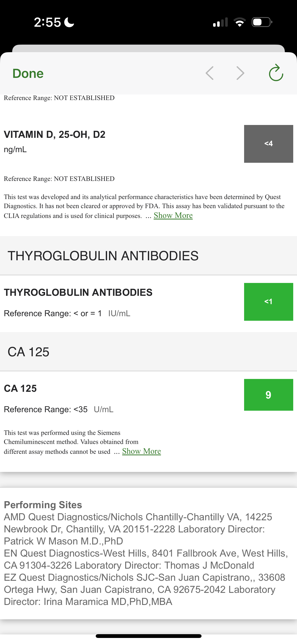Tap the cellular signal bars icon
The height and width of the screenshot is (644, 297).
point(220,22)
